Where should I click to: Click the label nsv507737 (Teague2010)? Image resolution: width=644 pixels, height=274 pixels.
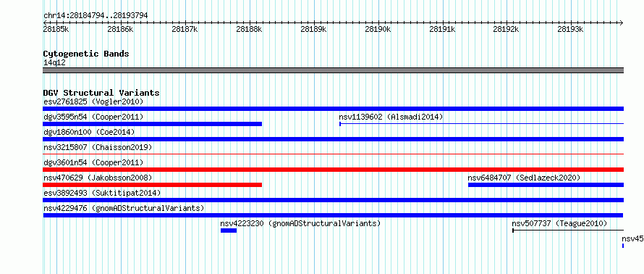coord(559,223)
